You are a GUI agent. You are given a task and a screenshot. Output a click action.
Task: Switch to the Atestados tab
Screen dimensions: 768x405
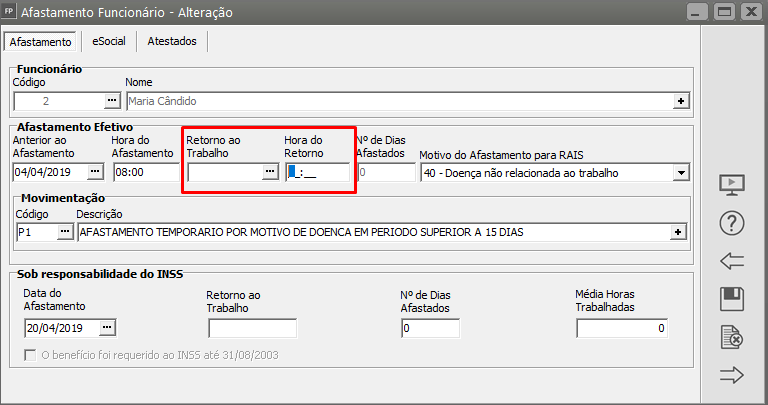[172, 41]
